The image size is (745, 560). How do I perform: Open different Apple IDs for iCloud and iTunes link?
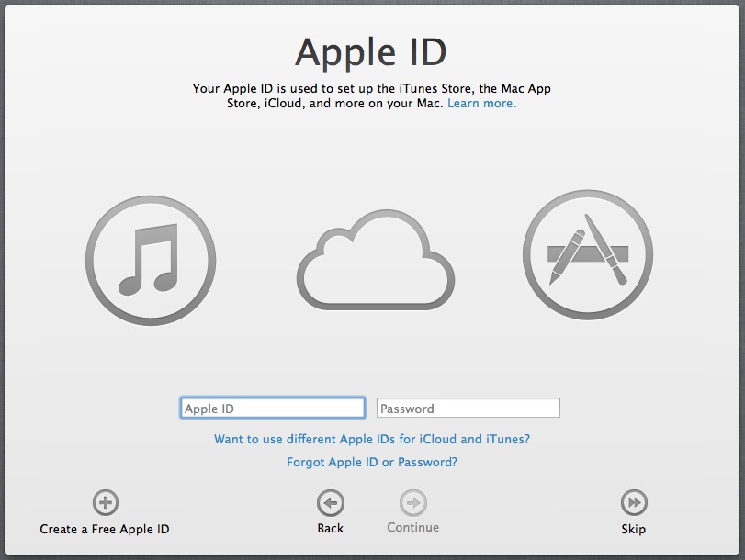(x=372, y=439)
